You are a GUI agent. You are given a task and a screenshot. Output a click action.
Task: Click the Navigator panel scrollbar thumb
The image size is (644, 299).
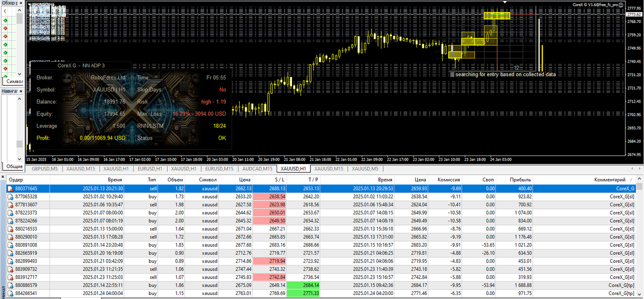coord(19,144)
